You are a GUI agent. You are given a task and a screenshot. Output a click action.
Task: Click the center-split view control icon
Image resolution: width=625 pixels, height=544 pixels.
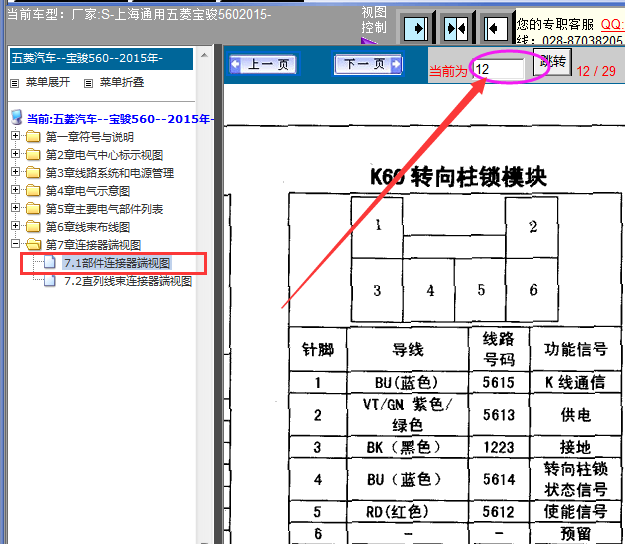[x=457, y=28]
